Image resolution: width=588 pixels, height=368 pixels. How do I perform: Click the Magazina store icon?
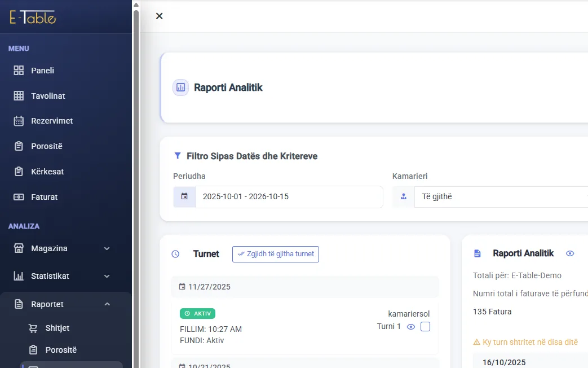pyautogui.click(x=19, y=248)
